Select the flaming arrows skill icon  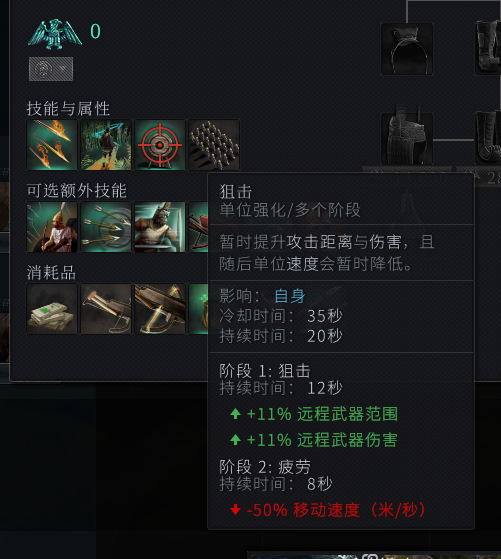[x=52, y=145]
